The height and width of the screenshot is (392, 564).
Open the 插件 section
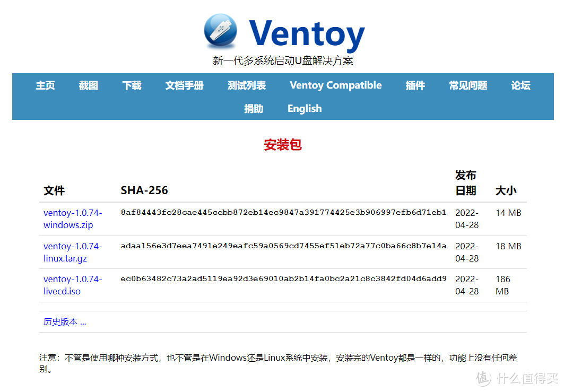tap(415, 85)
